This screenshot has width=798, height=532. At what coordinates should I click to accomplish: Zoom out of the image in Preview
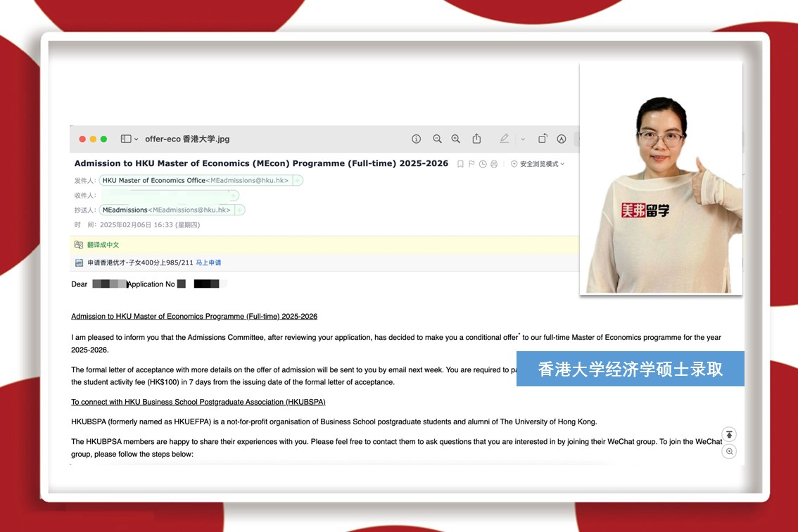437,139
